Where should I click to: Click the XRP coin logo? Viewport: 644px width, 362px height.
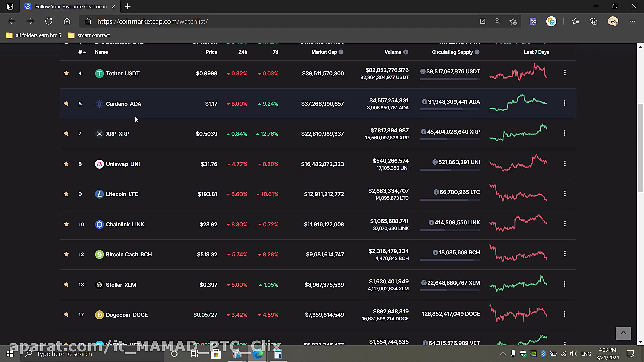99,134
